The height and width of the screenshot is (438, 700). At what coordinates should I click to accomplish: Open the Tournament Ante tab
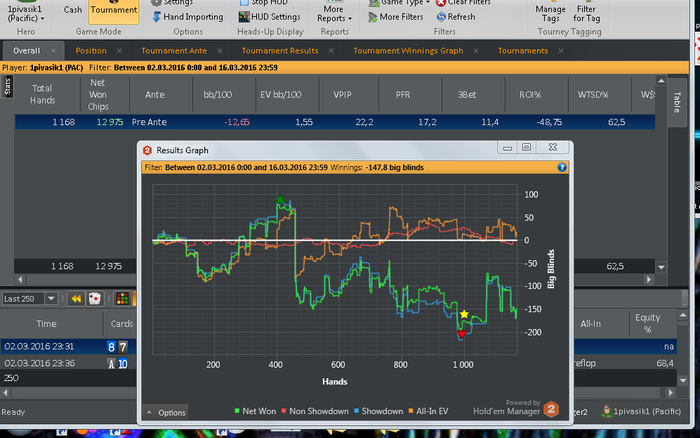click(x=174, y=51)
